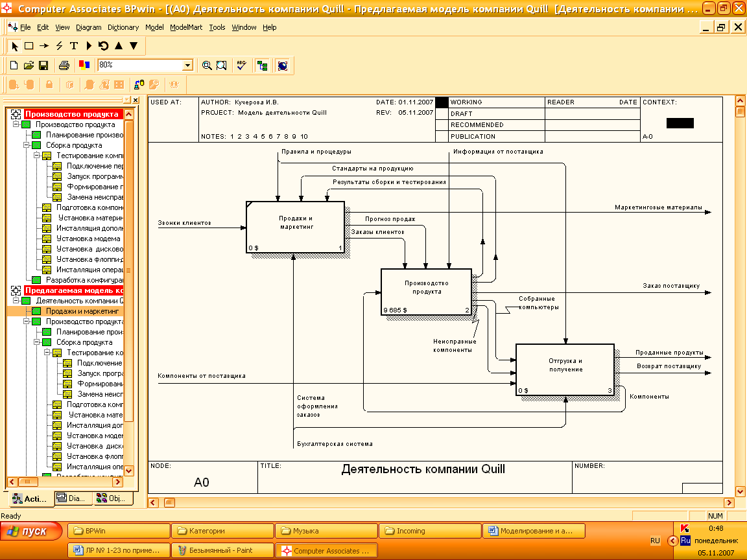The height and width of the screenshot is (560, 747).
Task: Click the circular arrow sibling diagram tool
Action: point(103,46)
